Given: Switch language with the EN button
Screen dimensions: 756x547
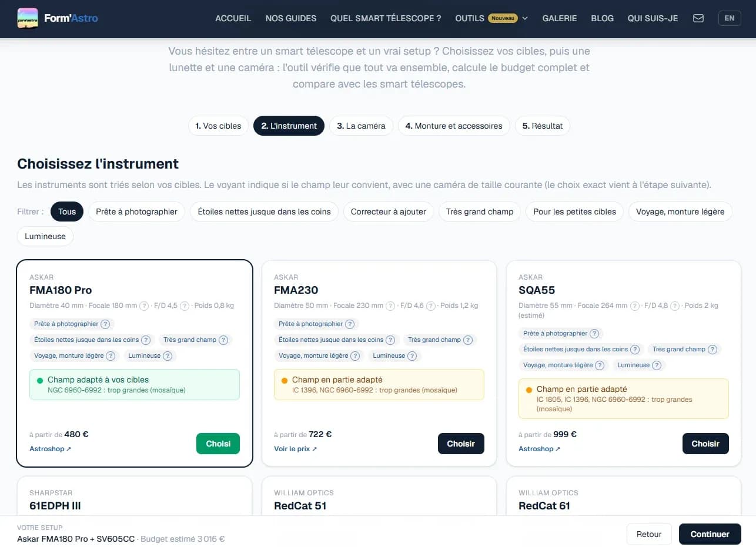Looking at the screenshot, I should pyautogui.click(x=730, y=18).
